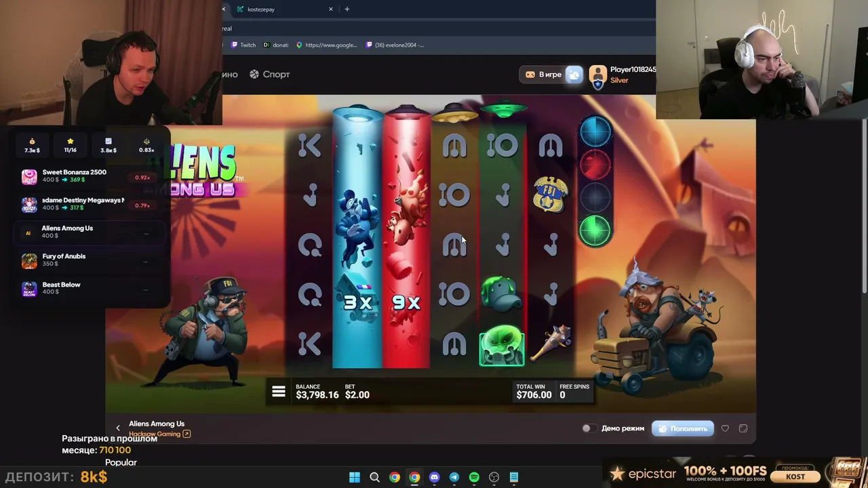Open the Windows Start menu
Viewport: 868px width, 488px height.
coord(355,477)
